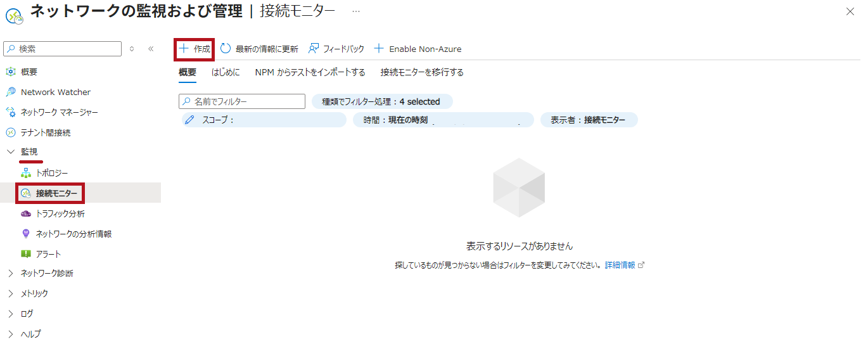Click the アラート green alert icon
This screenshot has width=868, height=351.
click(x=25, y=254)
